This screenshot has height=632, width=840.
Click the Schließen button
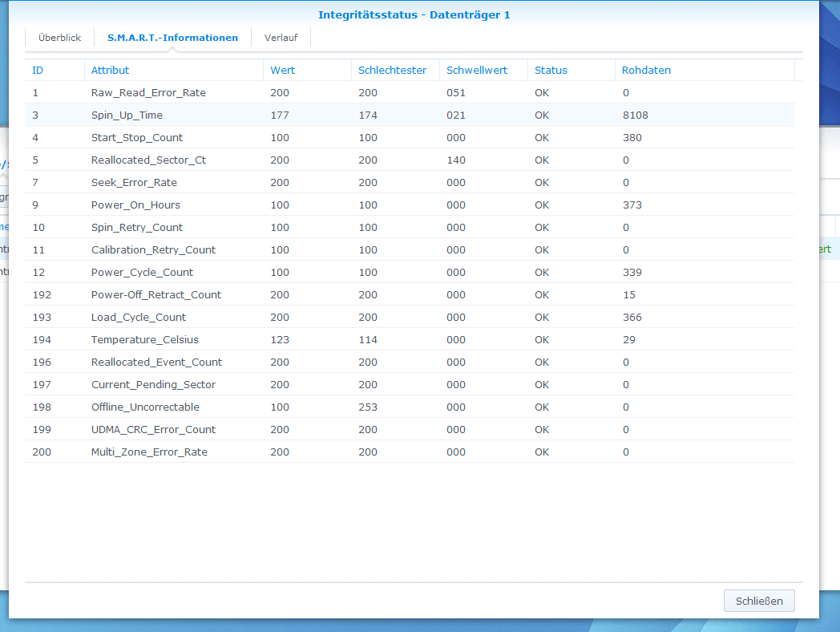(759, 601)
